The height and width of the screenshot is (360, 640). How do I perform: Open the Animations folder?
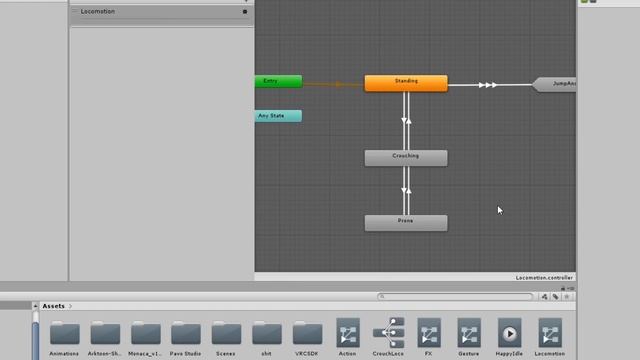point(64,338)
